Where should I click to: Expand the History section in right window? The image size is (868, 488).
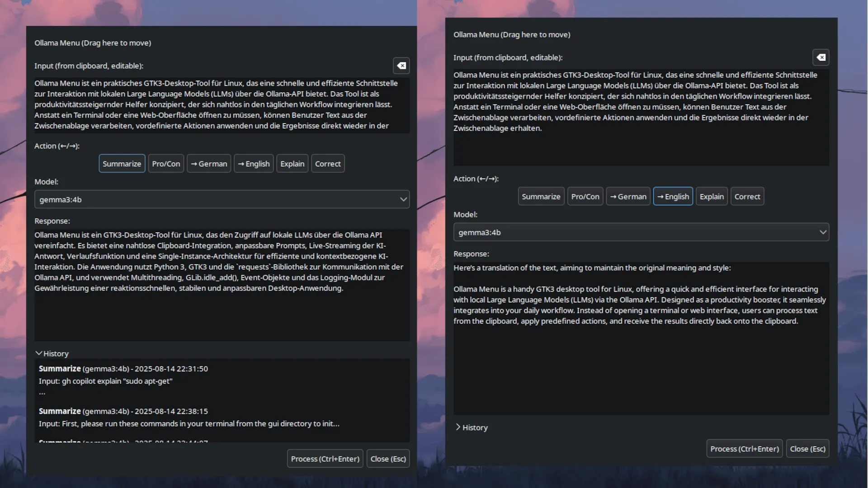[x=471, y=427]
